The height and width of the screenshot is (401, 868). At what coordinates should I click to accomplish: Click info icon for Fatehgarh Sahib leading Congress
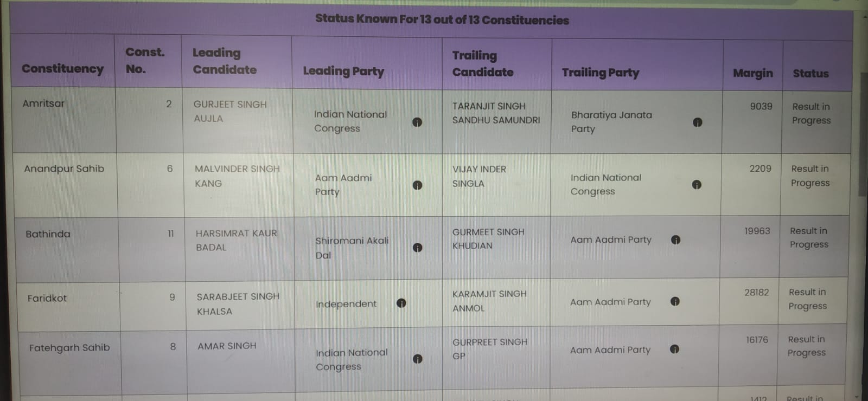(x=417, y=359)
